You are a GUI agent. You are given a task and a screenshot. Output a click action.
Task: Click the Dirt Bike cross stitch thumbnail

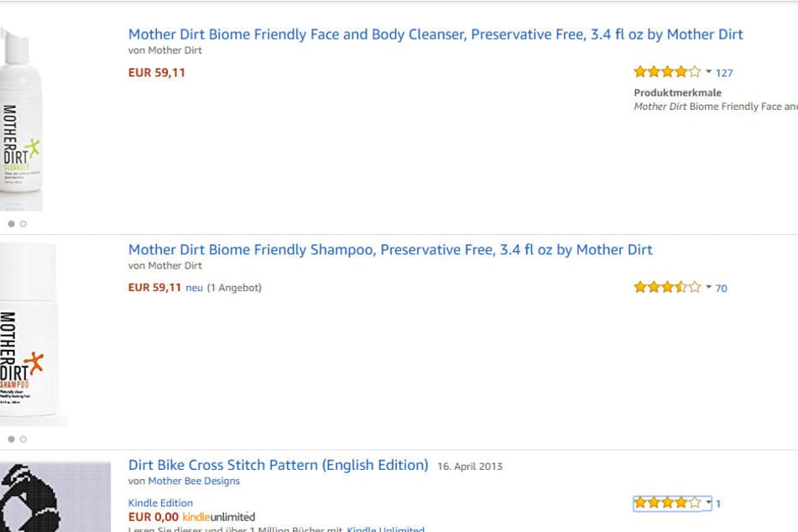pyautogui.click(x=55, y=497)
